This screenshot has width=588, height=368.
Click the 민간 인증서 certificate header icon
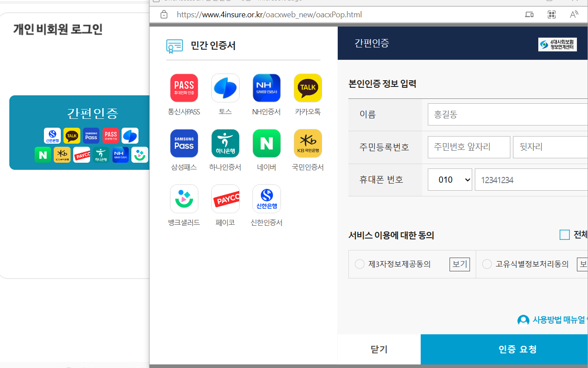coord(174,46)
